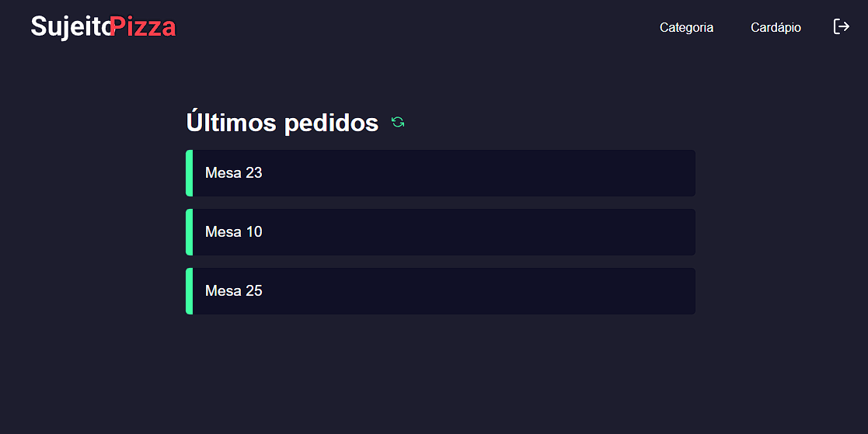This screenshot has width=868, height=434.
Task: Click the green tag on Mesa 10
Action: pyautogui.click(x=189, y=232)
